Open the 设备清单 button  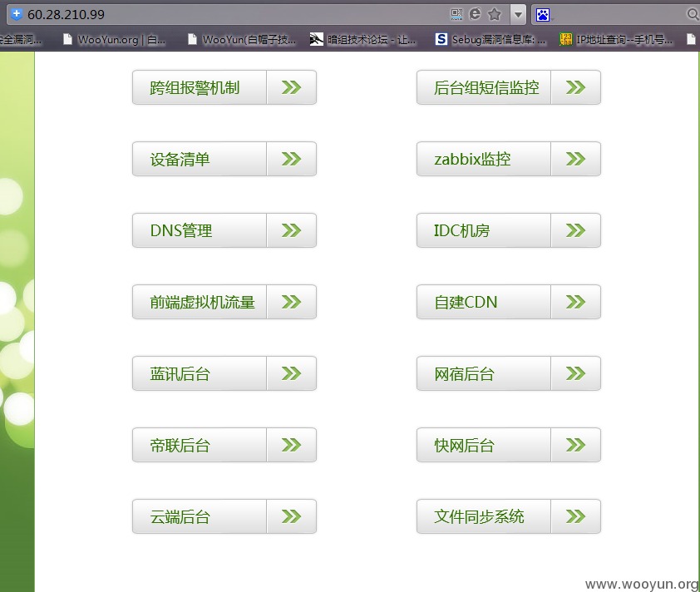point(224,159)
